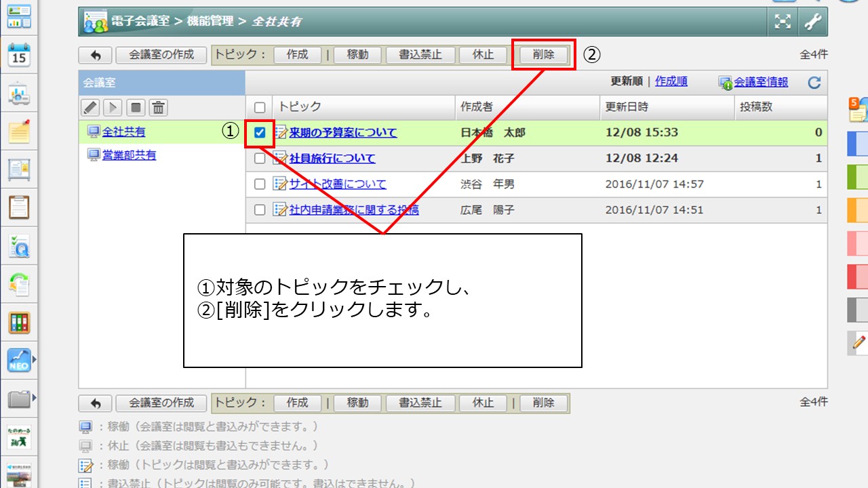Click the top 書込禁止 button

coord(420,55)
